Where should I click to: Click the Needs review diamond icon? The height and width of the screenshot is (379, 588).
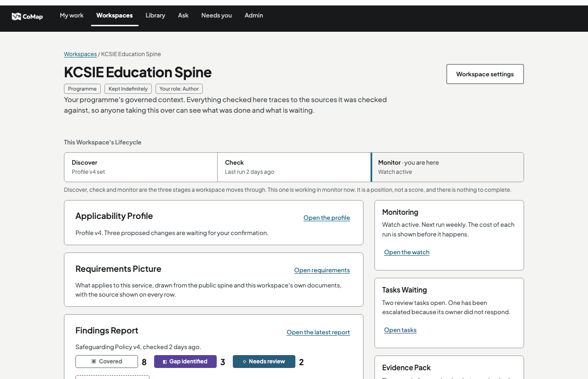pos(244,362)
